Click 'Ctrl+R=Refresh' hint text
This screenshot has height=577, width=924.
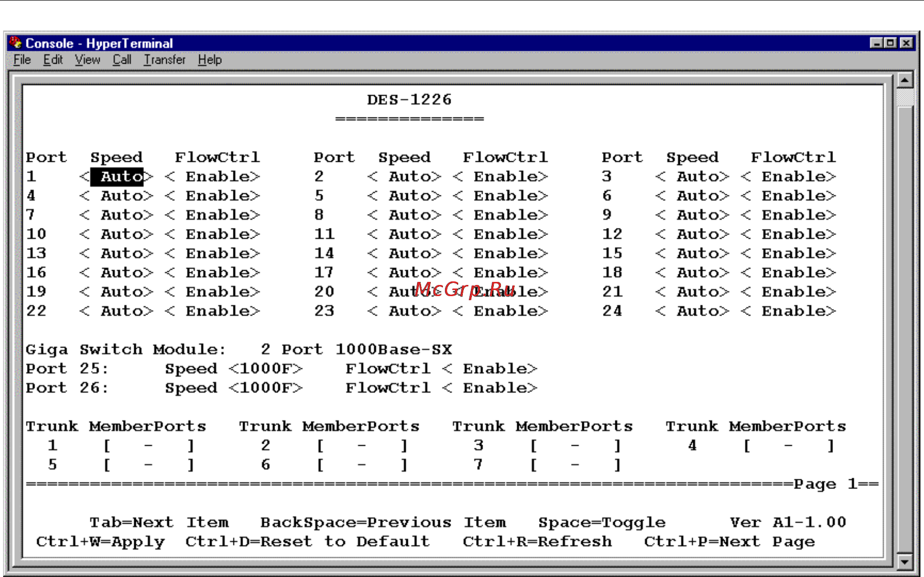click(537, 542)
